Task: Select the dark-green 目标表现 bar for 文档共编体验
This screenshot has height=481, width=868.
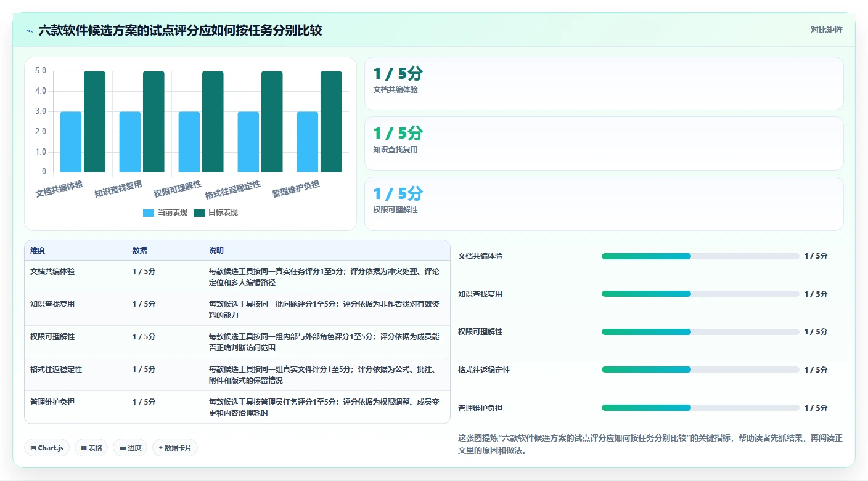Action: click(x=94, y=121)
